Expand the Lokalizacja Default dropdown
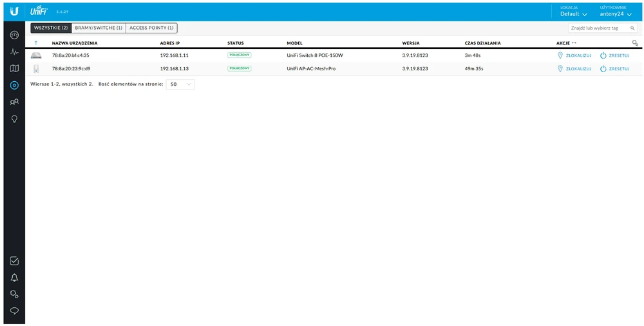Viewport: 644px width, 326px height. 573,14
